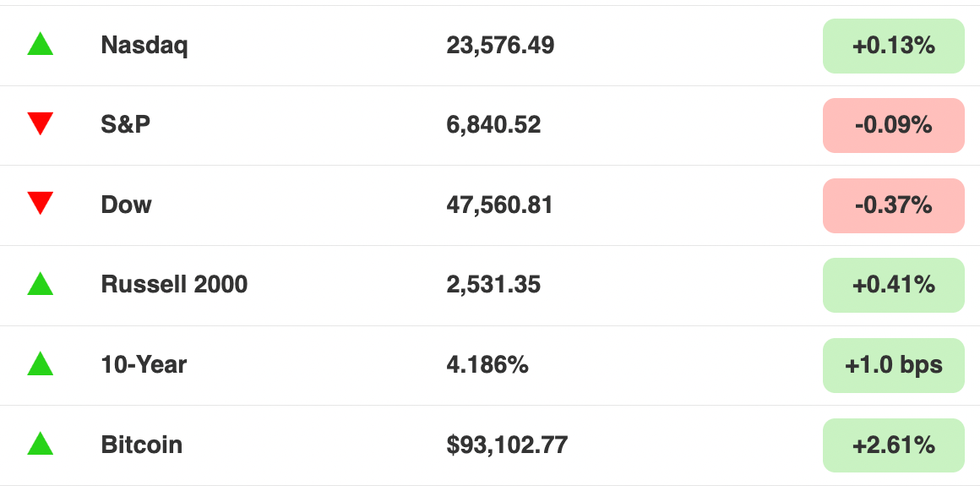Click the +2.61% Bitcoin change badge
The image size is (980, 486).
[894, 445]
